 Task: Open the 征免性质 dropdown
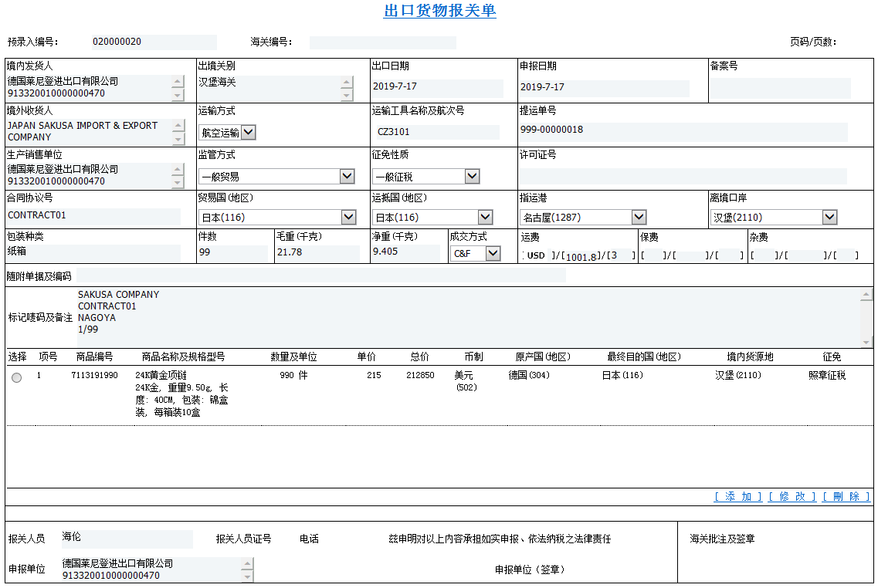tap(472, 177)
